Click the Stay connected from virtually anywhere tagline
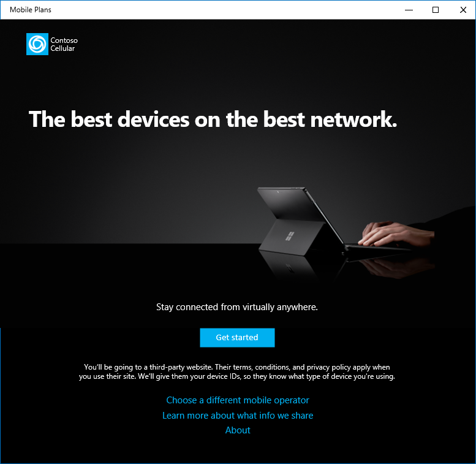 click(x=237, y=307)
